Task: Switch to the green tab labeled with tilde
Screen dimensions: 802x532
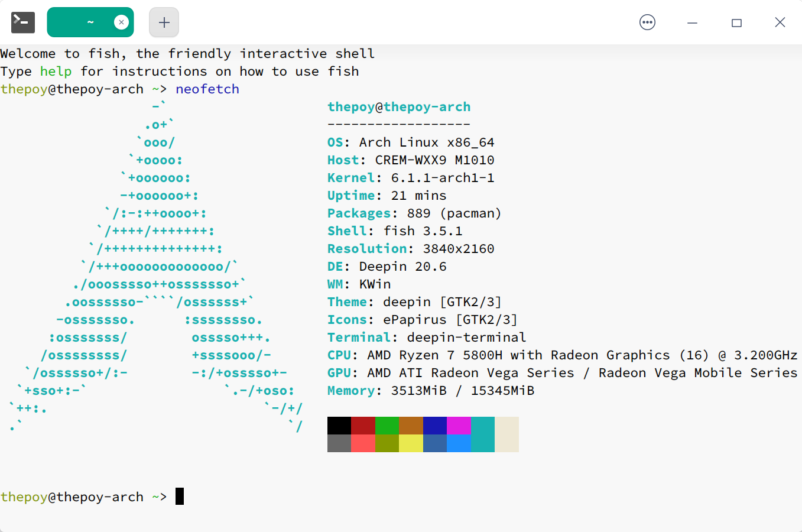Action: [x=90, y=22]
